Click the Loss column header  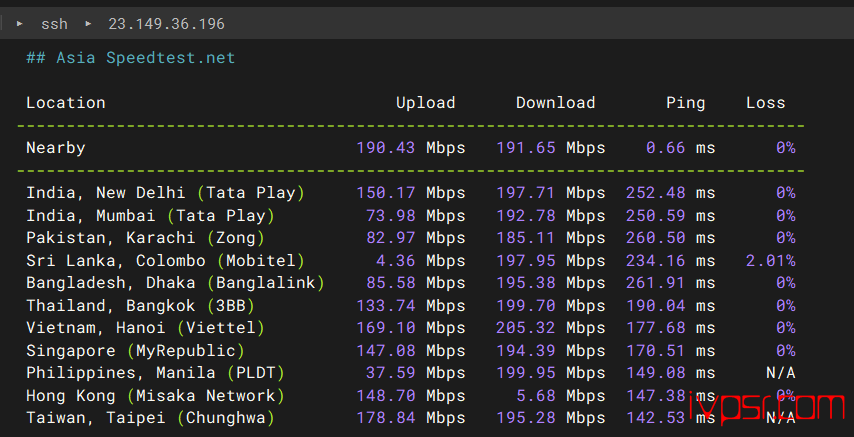point(765,102)
